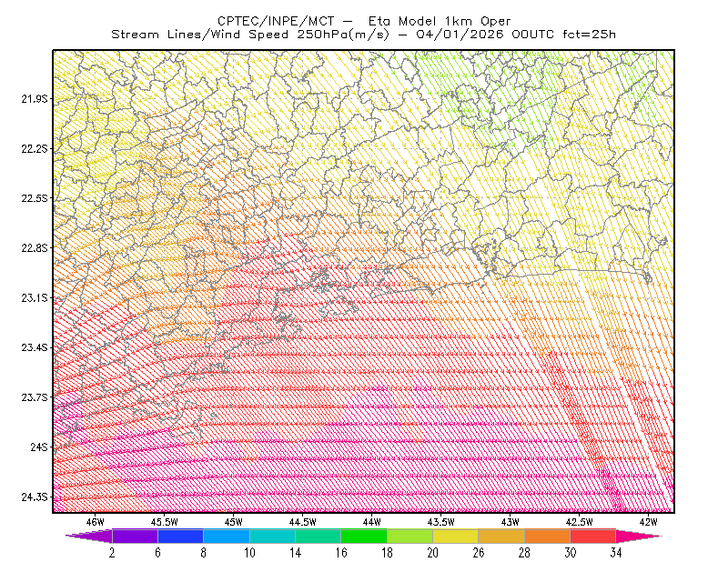Select the lime swatch between 18 and 20

tap(410, 536)
